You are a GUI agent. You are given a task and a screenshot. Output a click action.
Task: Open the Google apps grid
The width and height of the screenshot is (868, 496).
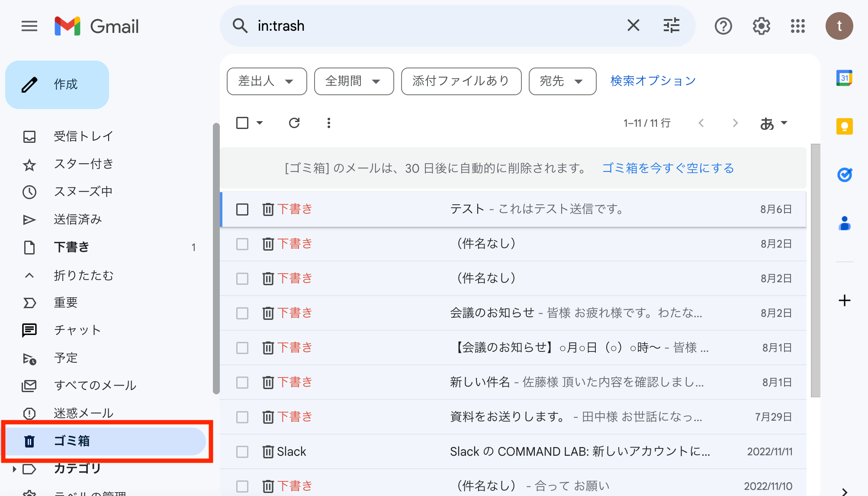798,26
